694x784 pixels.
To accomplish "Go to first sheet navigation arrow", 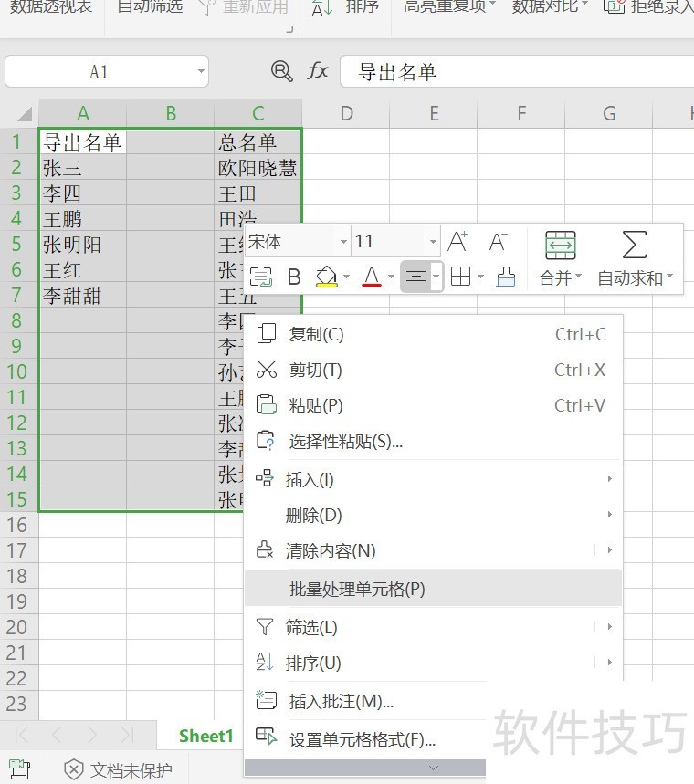I will [x=22, y=735].
